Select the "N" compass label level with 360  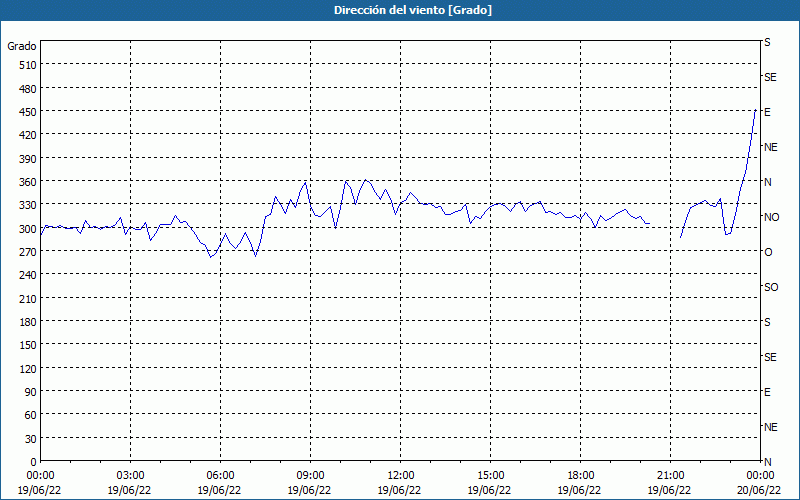coord(767,182)
